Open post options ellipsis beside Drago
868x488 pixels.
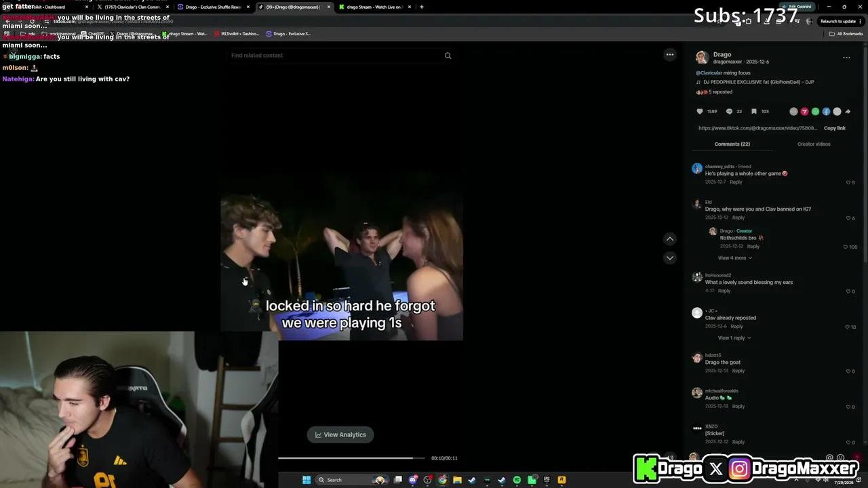846,58
